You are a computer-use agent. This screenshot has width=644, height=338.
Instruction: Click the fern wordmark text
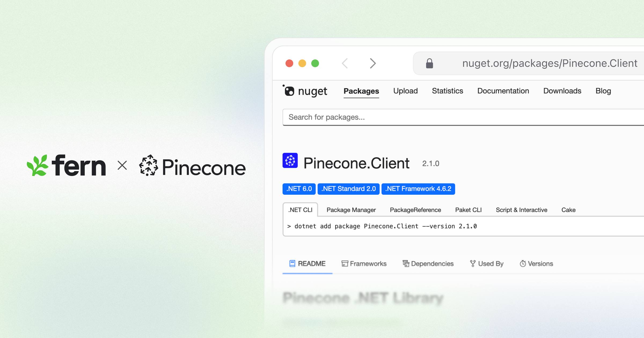click(x=79, y=165)
